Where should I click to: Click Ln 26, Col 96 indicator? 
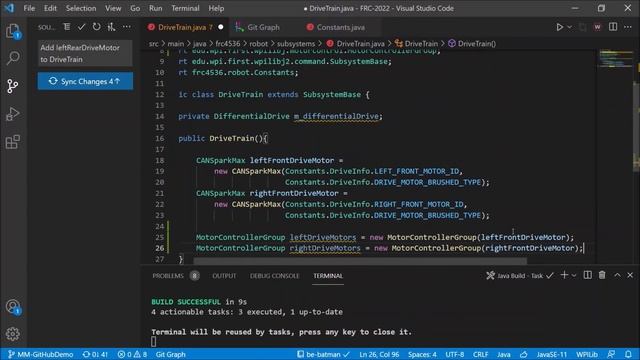point(379,354)
